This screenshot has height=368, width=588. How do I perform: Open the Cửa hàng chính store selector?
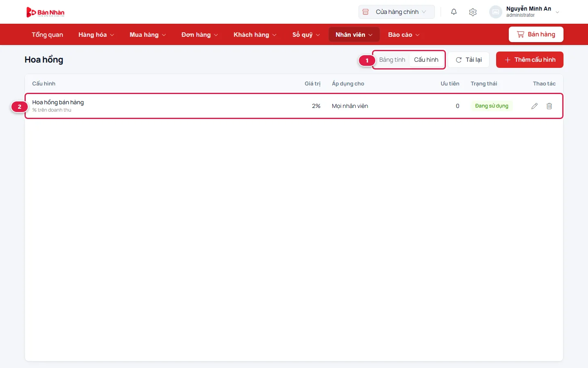tap(396, 12)
